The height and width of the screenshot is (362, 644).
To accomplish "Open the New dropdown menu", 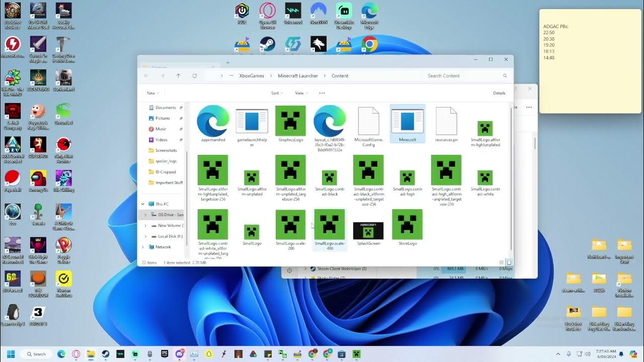I will pyautogui.click(x=152, y=93).
